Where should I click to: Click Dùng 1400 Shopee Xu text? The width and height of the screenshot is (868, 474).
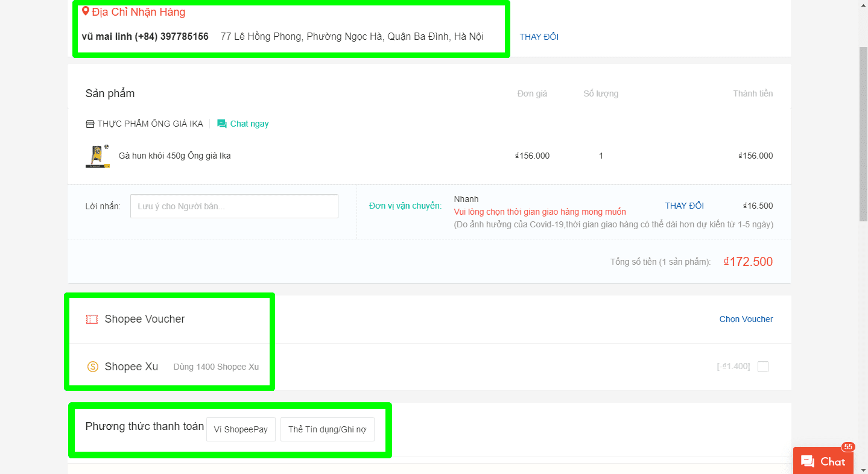coord(216,367)
